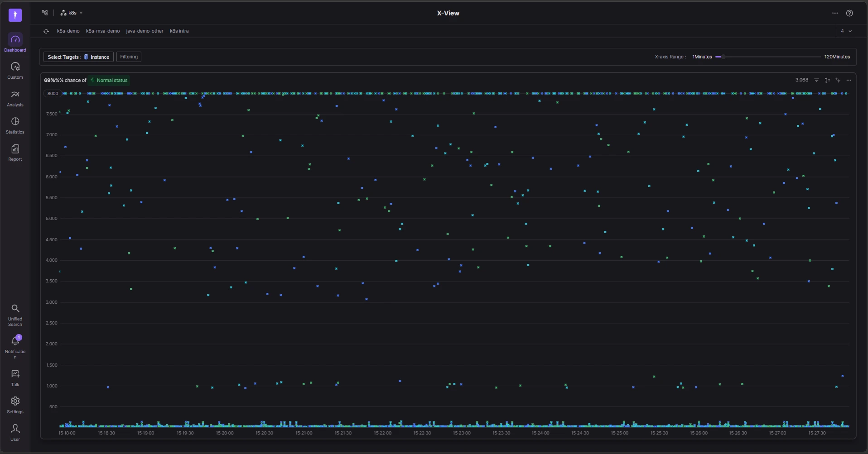The image size is (868, 454).
Task: Go to Statistics pie chart icon
Action: [15, 121]
